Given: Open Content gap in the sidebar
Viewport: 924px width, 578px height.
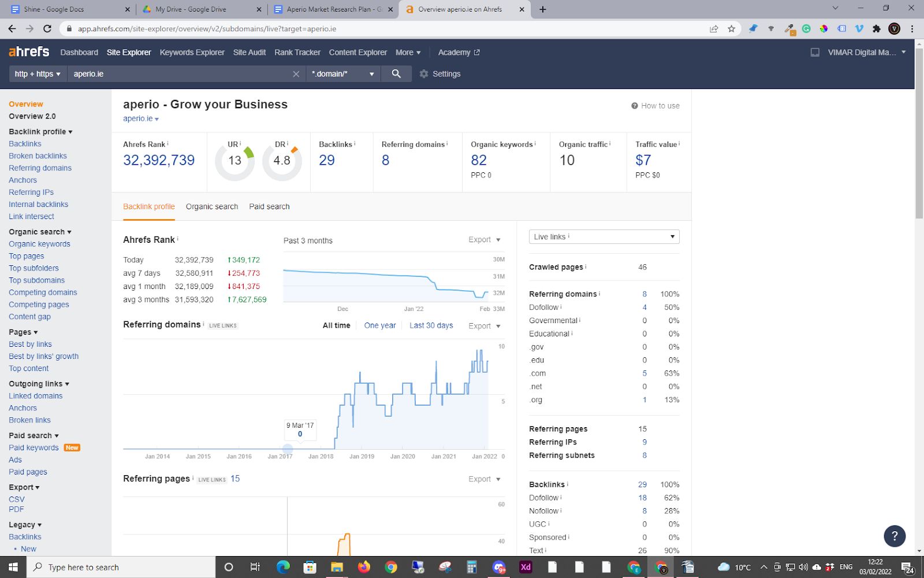Looking at the screenshot, I should pyautogui.click(x=29, y=317).
